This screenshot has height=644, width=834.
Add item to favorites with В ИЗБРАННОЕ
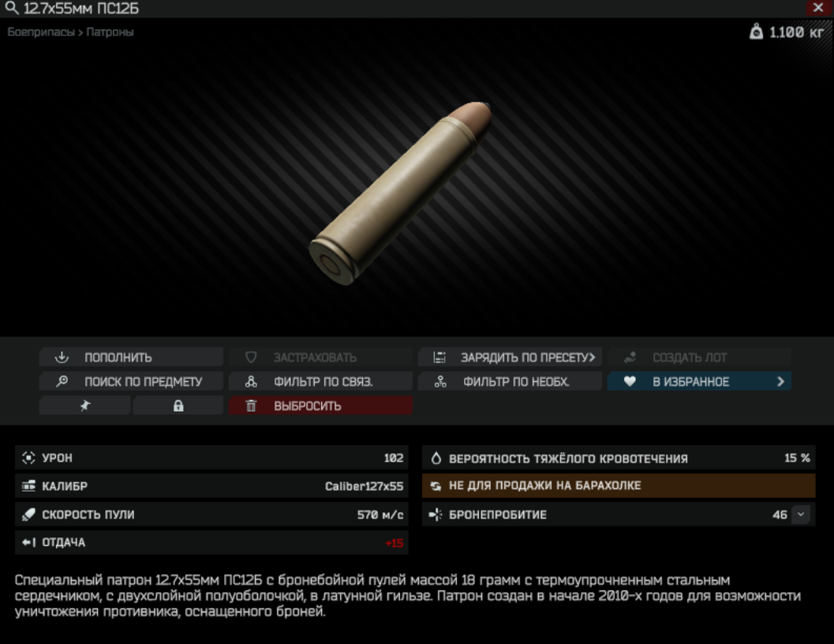tap(699, 382)
